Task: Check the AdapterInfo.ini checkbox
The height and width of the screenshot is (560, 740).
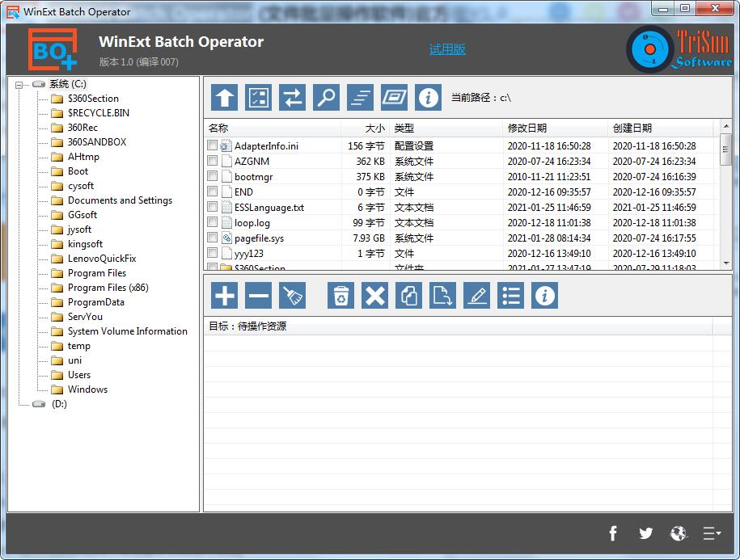Action: click(x=213, y=145)
